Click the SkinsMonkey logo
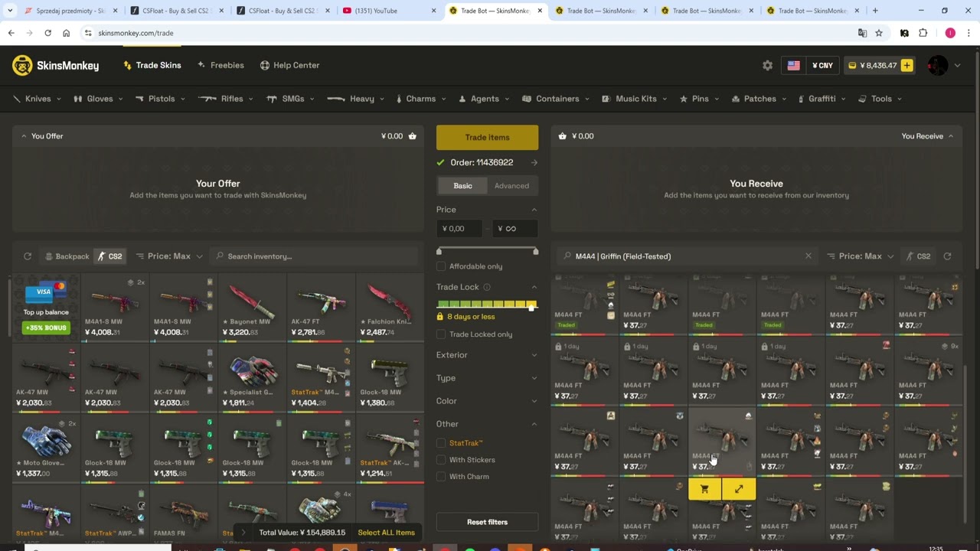Screen dimensions: 980x551 coord(55,65)
